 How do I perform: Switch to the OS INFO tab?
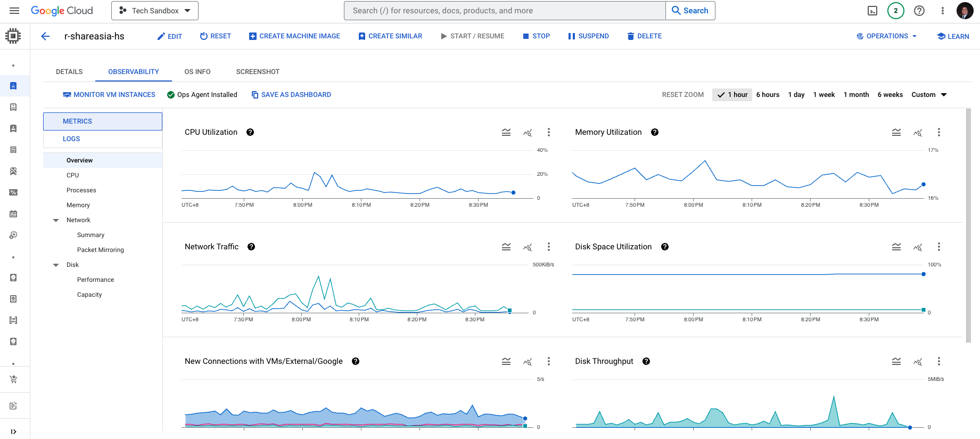click(197, 71)
